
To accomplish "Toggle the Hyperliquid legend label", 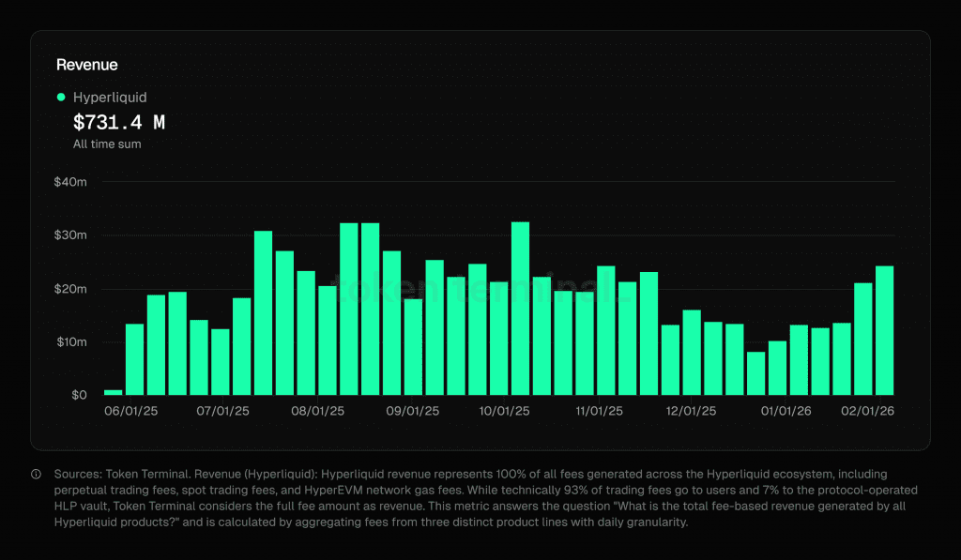I will (x=110, y=98).
